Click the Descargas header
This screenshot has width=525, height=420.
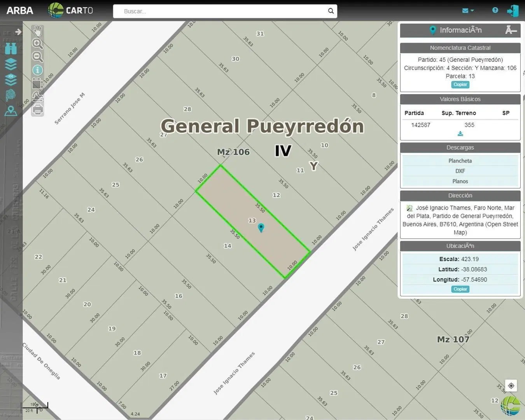point(460,147)
